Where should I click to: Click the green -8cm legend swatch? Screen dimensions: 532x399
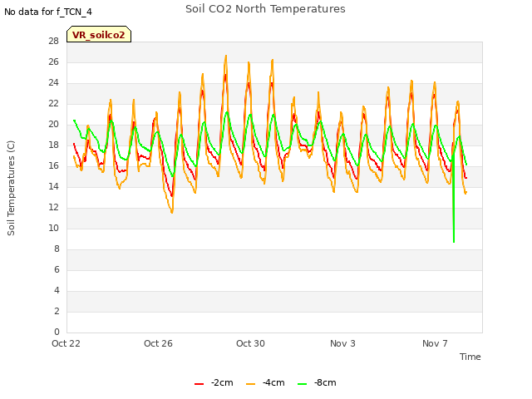[302, 384]
